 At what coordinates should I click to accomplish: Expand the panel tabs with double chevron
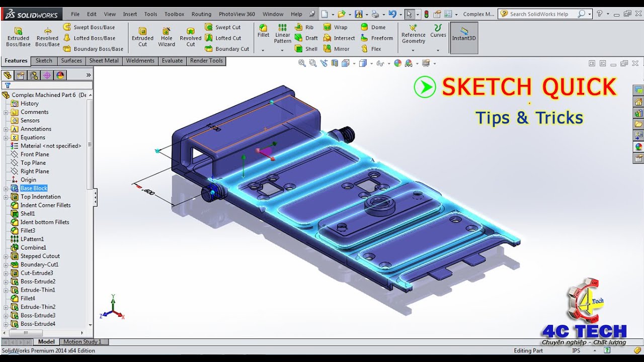tap(89, 75)
